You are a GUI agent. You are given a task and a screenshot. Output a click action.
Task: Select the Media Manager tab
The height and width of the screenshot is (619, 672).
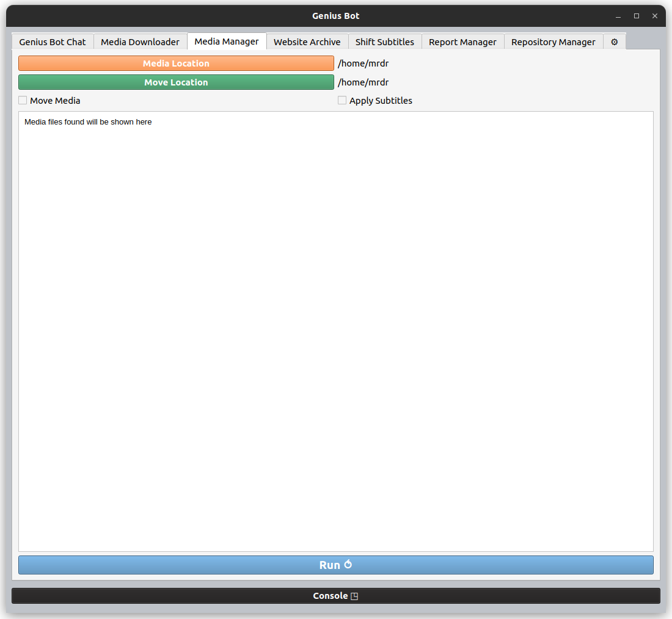click(x=227, y=41)
